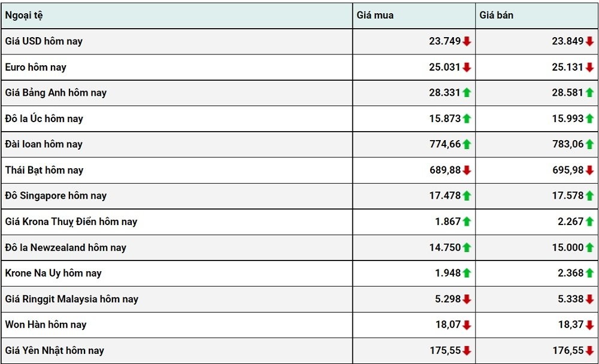Click the red down arrow beside Won Hàn buy price

point(467,324)
